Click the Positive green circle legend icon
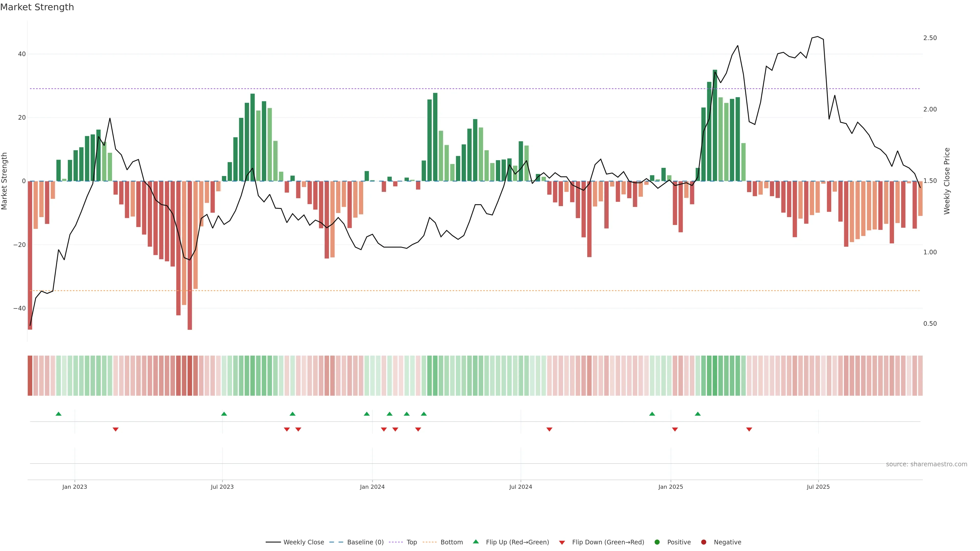The height and width of the screenshot is (551, 980). click(x=657, y=542)
